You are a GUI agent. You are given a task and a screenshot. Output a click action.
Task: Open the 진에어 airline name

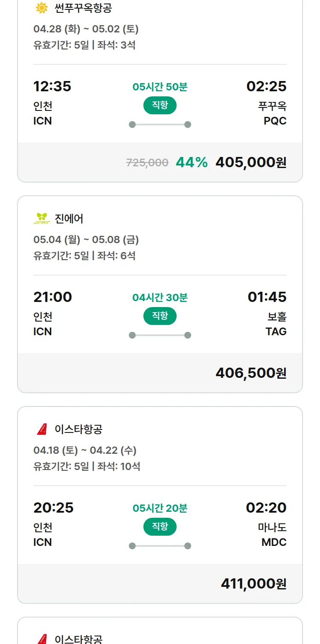69,218
